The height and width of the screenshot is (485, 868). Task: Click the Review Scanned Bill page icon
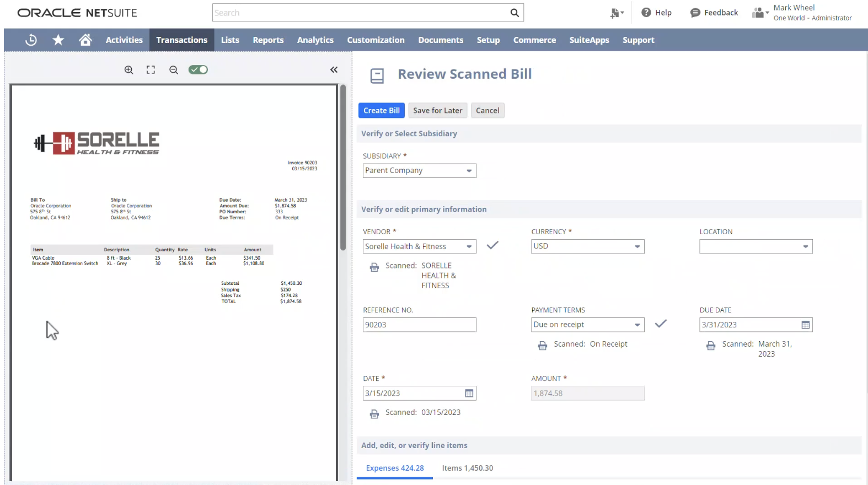coord(377,76)
